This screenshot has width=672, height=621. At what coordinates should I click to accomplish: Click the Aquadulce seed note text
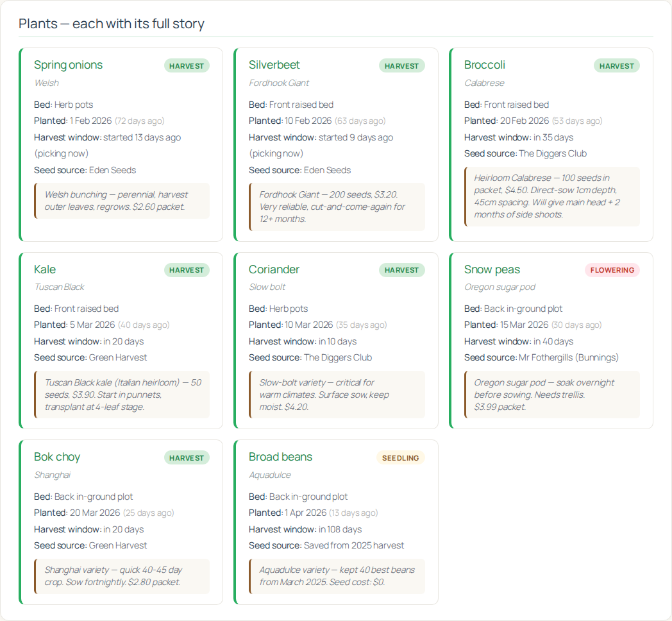point(337,576)
